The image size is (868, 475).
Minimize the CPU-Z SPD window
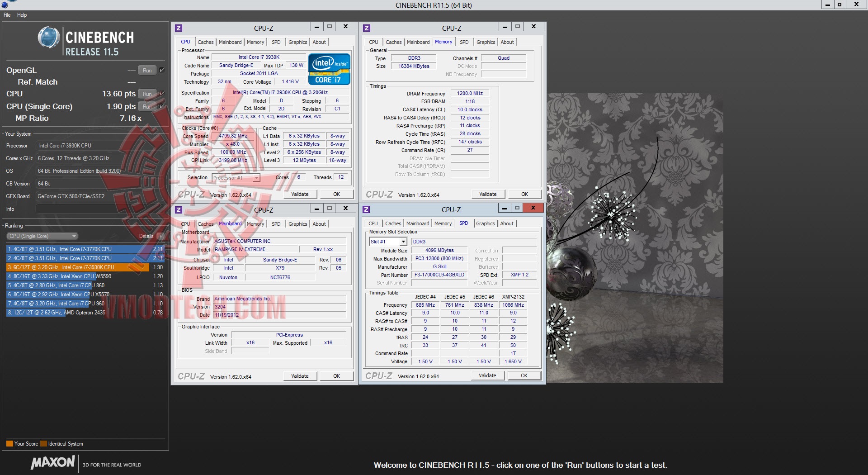click(x=504, y=208)
